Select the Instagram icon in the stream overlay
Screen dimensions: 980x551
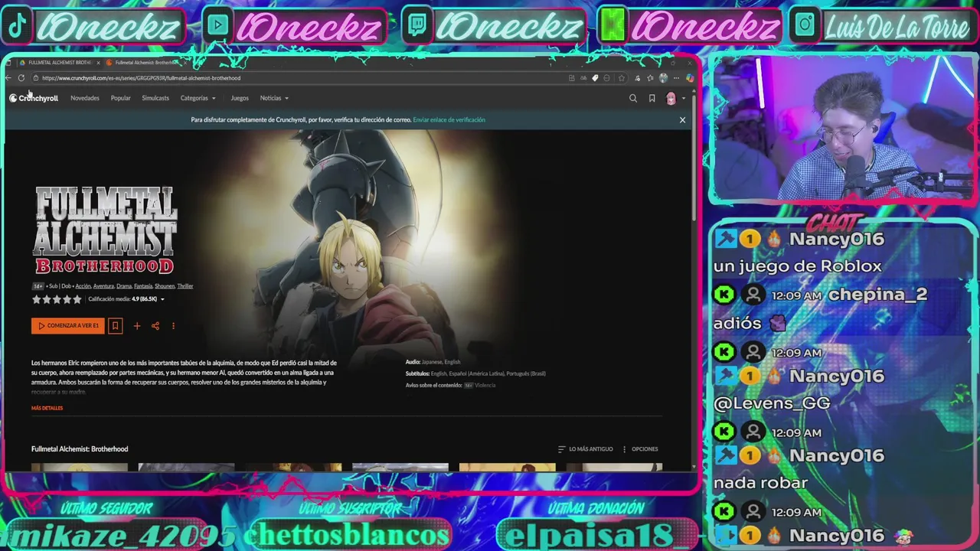(x=805, y=27)
